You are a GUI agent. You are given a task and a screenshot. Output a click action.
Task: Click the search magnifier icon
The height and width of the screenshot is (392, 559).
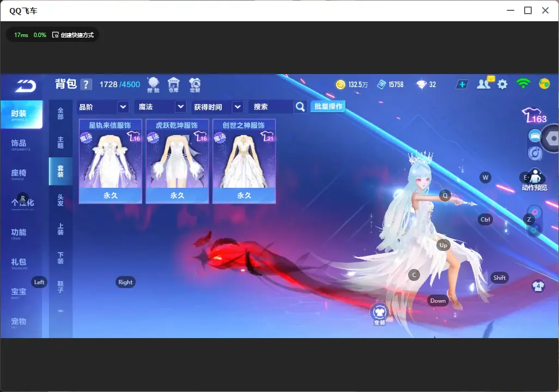coord(300,107)
